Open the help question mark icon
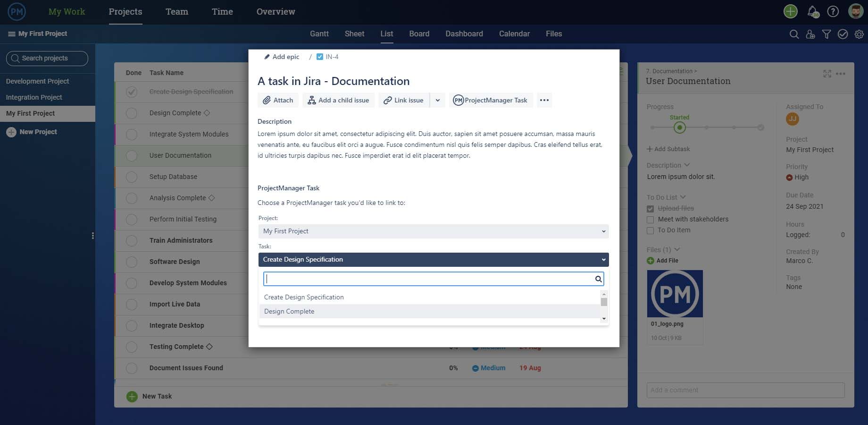This screenshot has width=868, height=425. (x=833, y=11)
